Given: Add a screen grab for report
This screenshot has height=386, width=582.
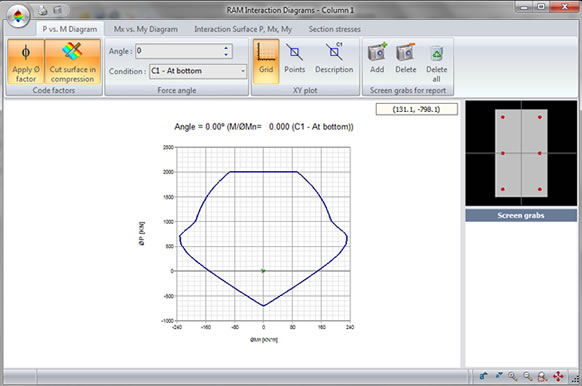Looking at the screenshot, I should [x=377, y=59].
